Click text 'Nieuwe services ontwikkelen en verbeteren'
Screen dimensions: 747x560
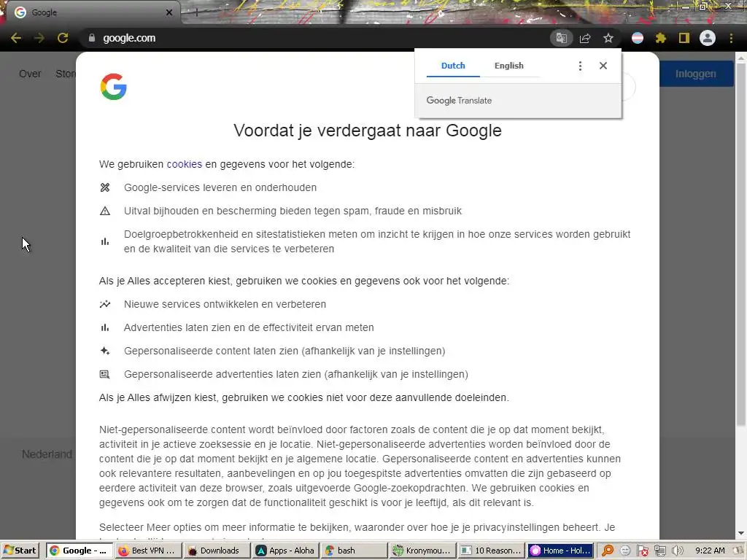(225, 304)
